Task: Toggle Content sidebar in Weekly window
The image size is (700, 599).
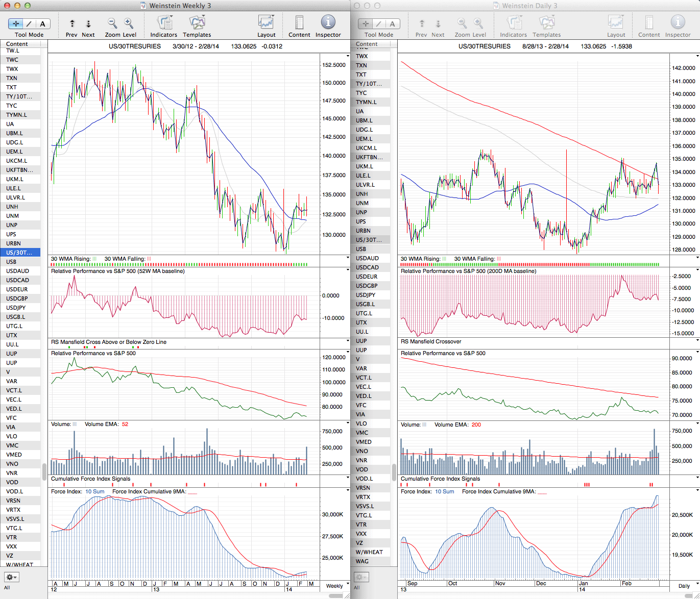Action: point(299,23)
